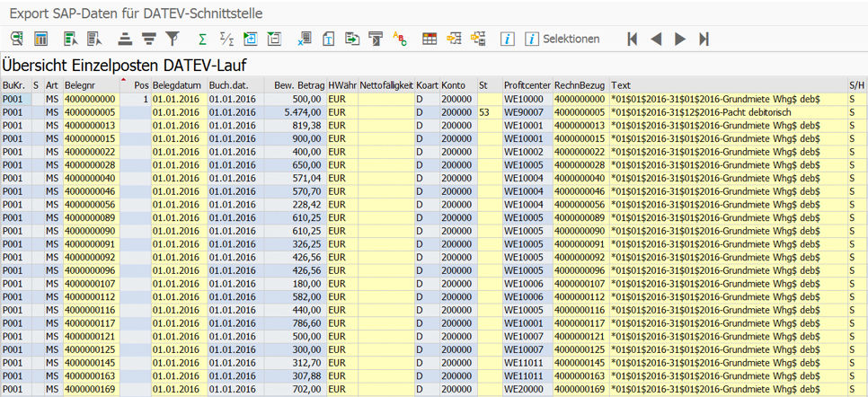Select the Profitcenter column header
The height and width of the screenshot is (397, 868).
click(527, 84)
